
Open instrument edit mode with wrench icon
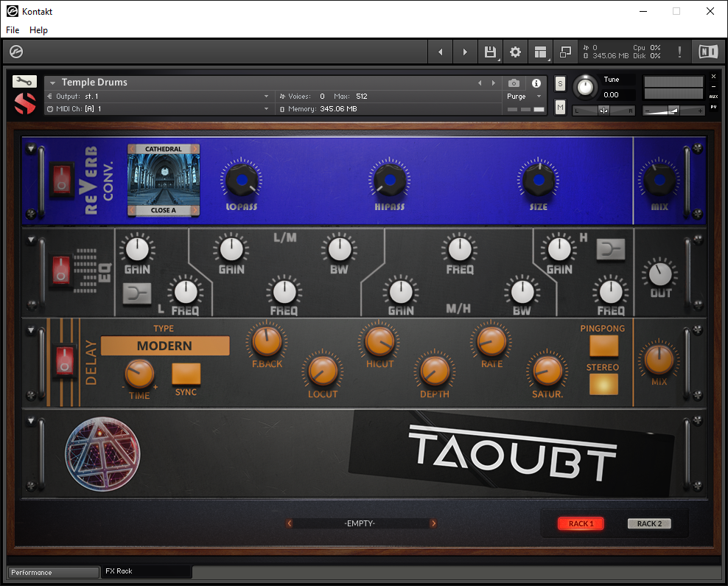tap(24, 82)
